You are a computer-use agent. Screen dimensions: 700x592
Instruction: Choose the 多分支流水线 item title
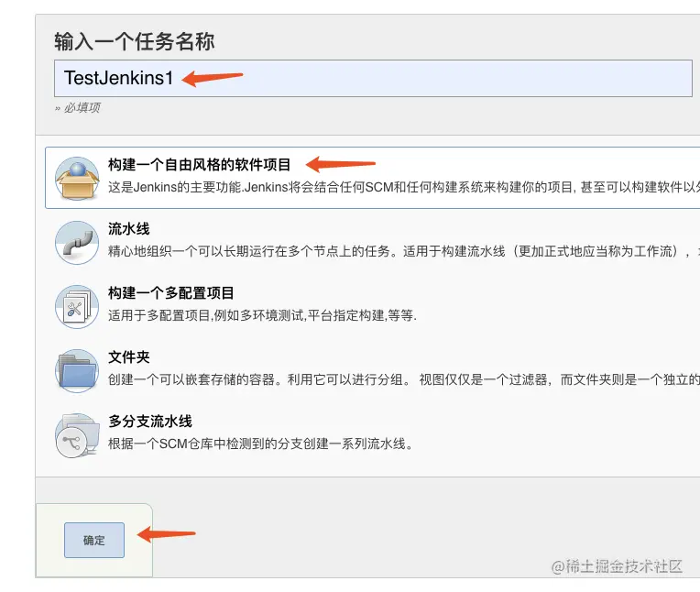coord(150,422)
